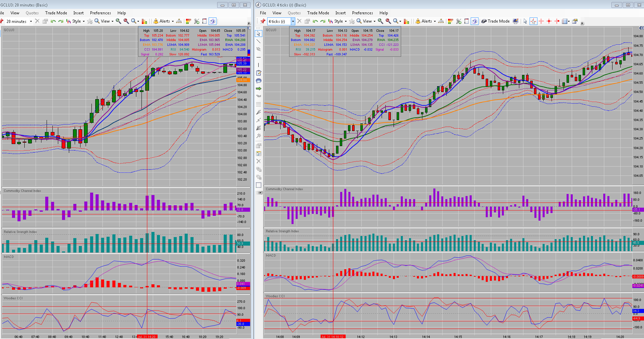
Task: Add a note with the notepad tool
Action: [x=259, y=73]
